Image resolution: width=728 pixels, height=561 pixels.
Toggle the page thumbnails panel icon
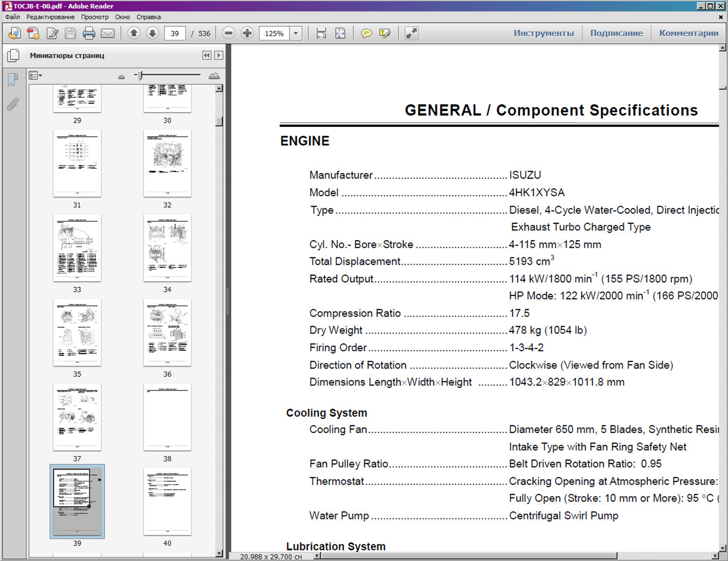click(x=13, y=55)
